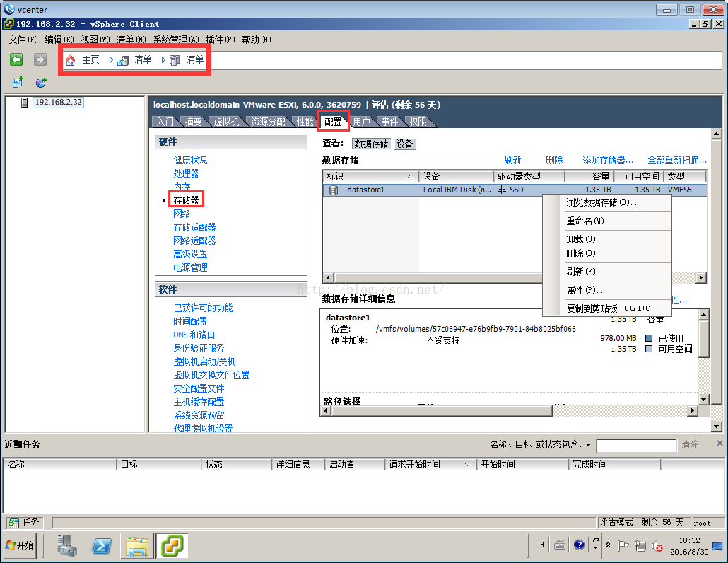Expand arrow between 主页 and 清单 breadcrumb
The image size is (728, 563).
coord(111,59)
